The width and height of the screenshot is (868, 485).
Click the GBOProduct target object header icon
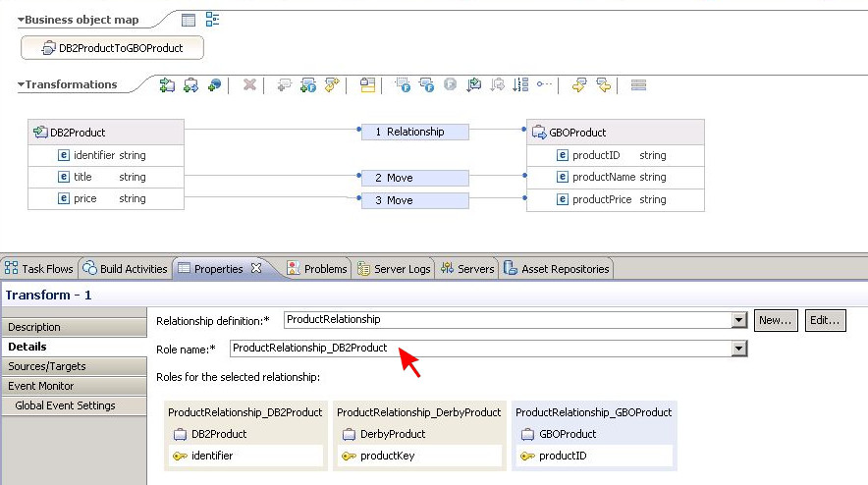click(x=539, y=133)
